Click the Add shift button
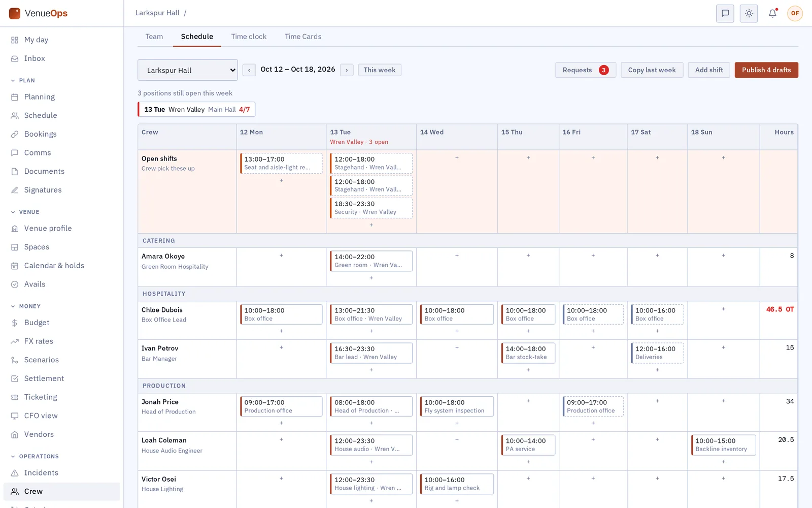 tap(709, 70)
